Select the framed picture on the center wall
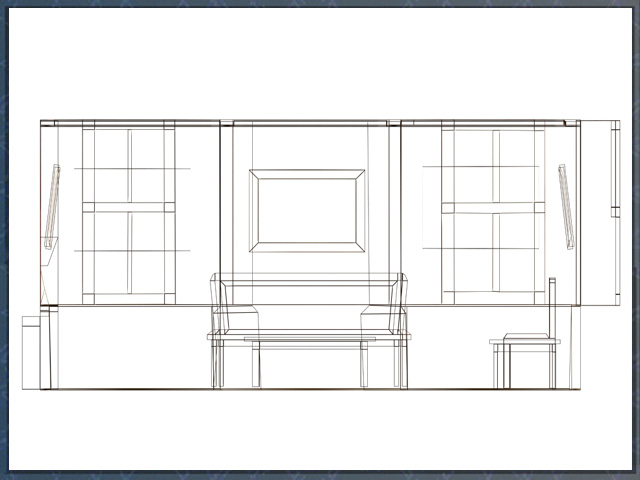This screenshot has height=480, width=640. [307, 211]
